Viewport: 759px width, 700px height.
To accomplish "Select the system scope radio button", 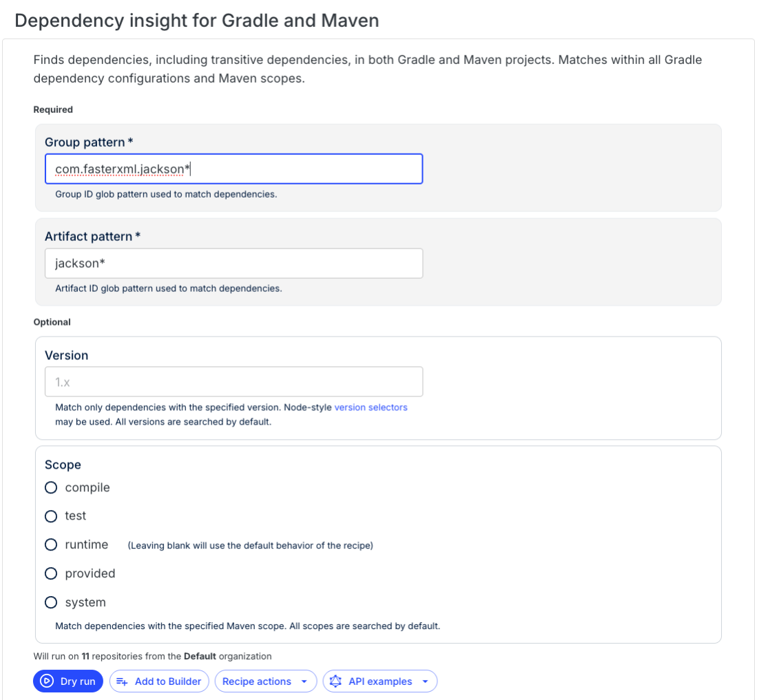I will click(51, 602).
